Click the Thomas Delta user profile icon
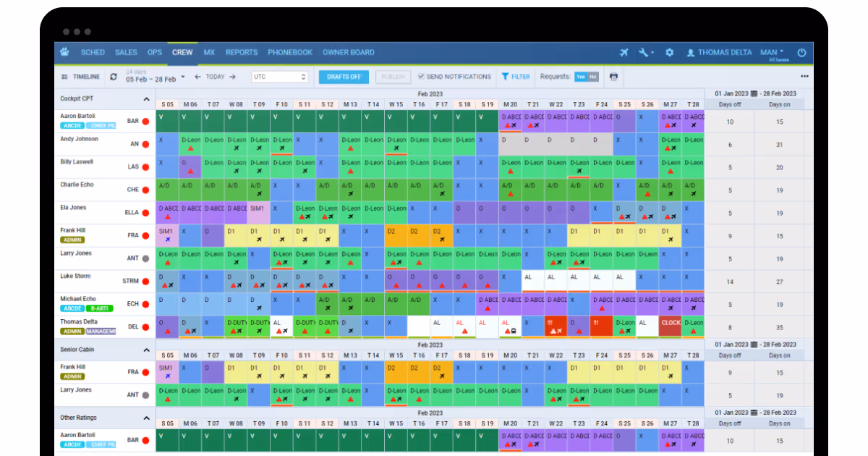The height and width of the screenshot is (456, 868). pos(692,51)
